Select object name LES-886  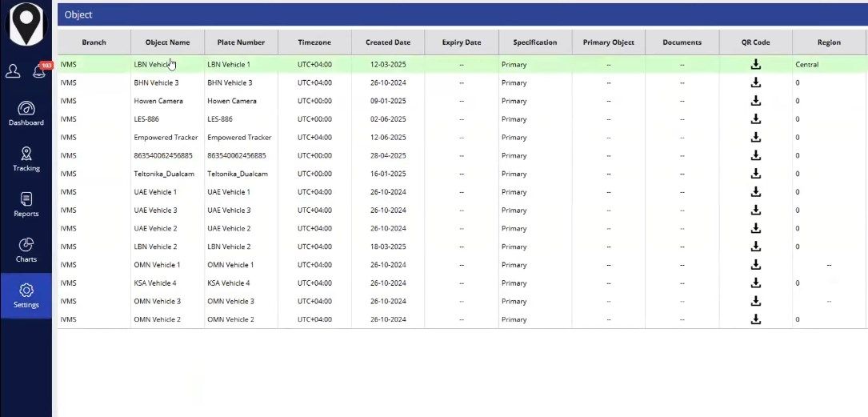tap(146, 119)
